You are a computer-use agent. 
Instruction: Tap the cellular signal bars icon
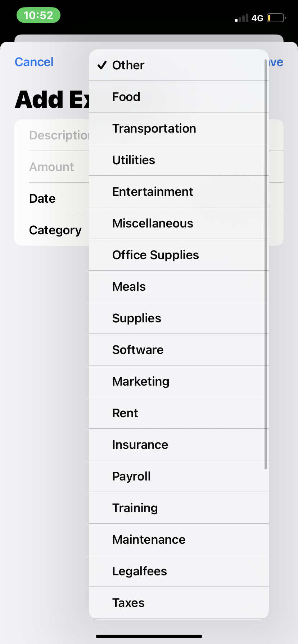coord(241,18)
